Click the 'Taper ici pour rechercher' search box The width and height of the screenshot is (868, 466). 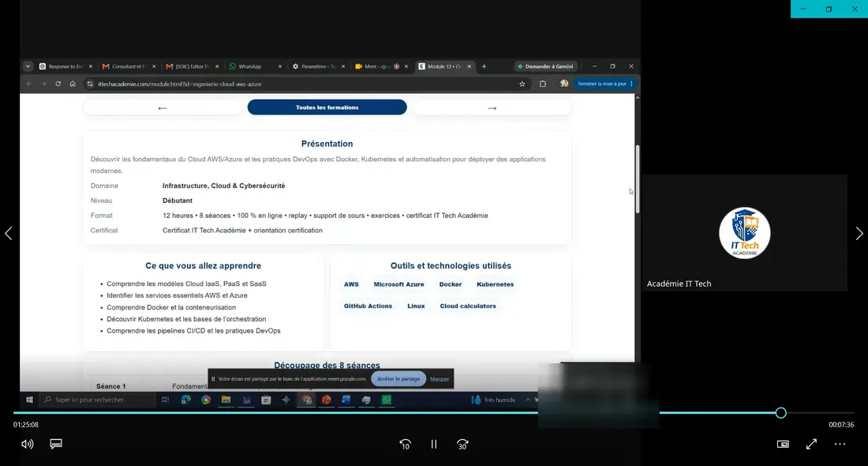click(x=97, y=400)
